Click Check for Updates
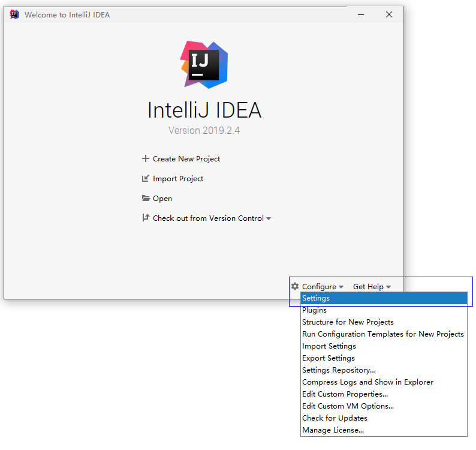476x450 pixels. pos(384,418)
